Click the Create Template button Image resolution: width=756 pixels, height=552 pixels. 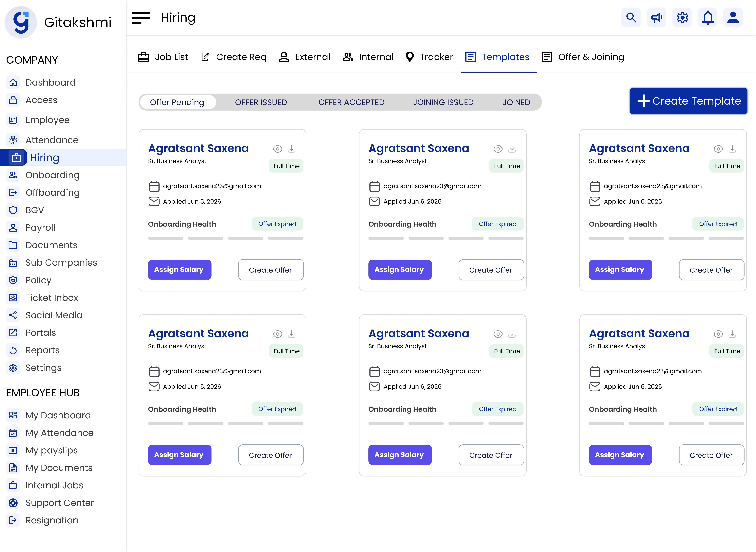[689, 101]
